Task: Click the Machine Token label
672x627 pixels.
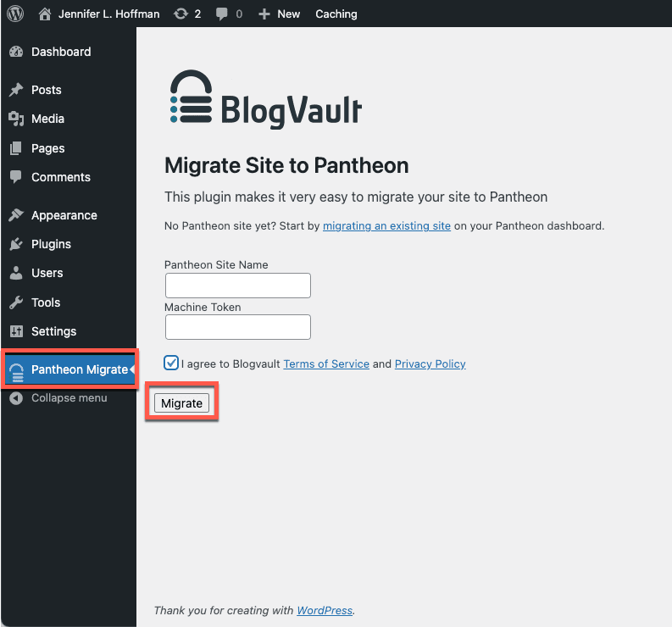Action: [203, 308]
